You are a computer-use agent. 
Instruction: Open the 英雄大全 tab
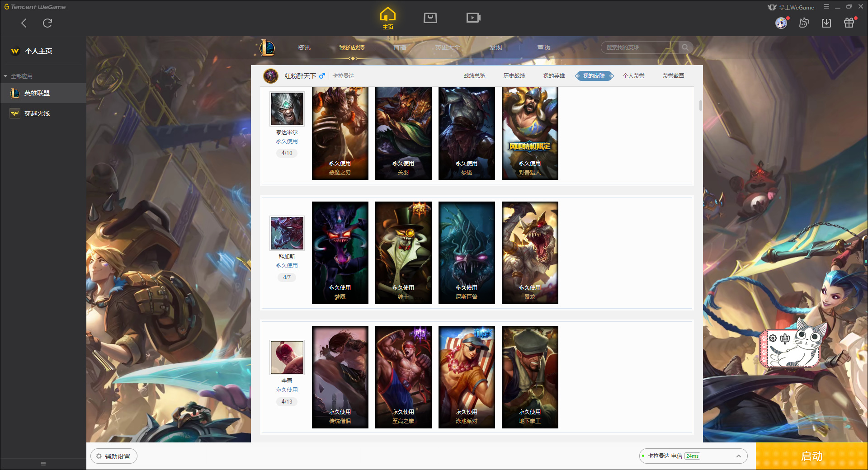point(448,47)
